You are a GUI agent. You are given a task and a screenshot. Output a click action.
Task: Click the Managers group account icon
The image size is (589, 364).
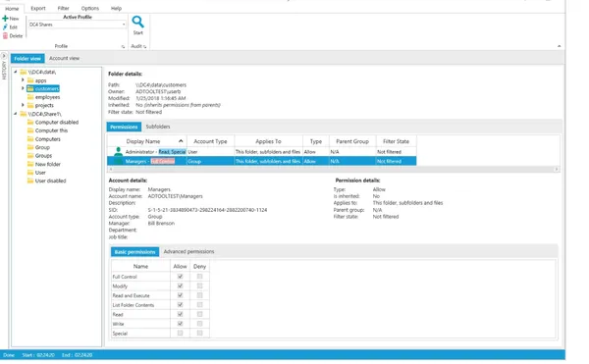coord(119,161)
